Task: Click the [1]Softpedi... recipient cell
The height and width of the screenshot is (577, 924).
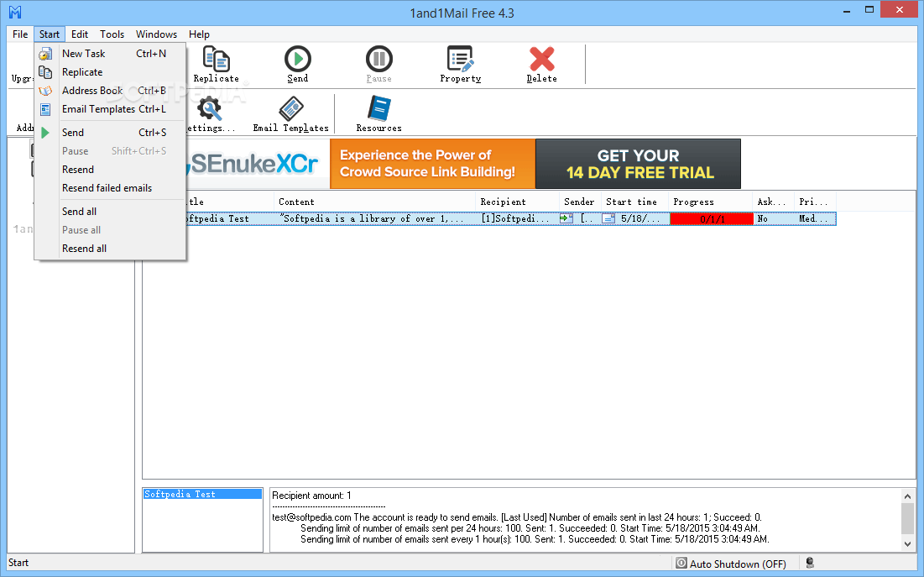Action: coord(515,219)
